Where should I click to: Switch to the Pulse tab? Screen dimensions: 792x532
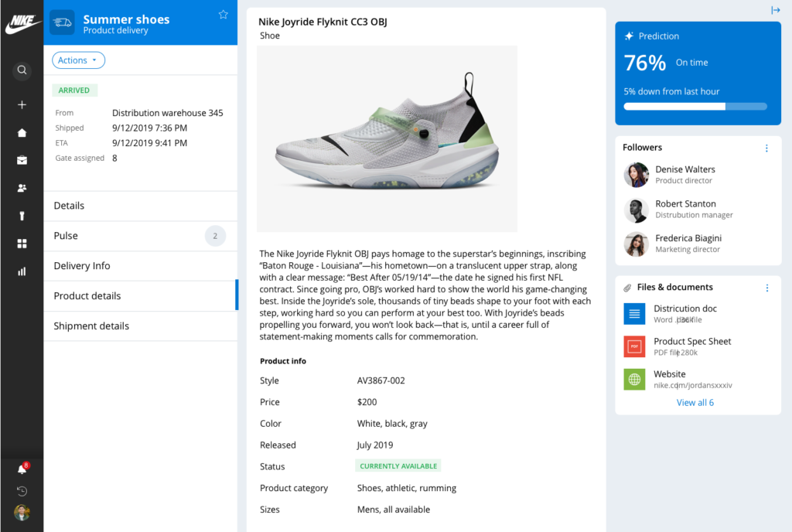click(141, 236)
